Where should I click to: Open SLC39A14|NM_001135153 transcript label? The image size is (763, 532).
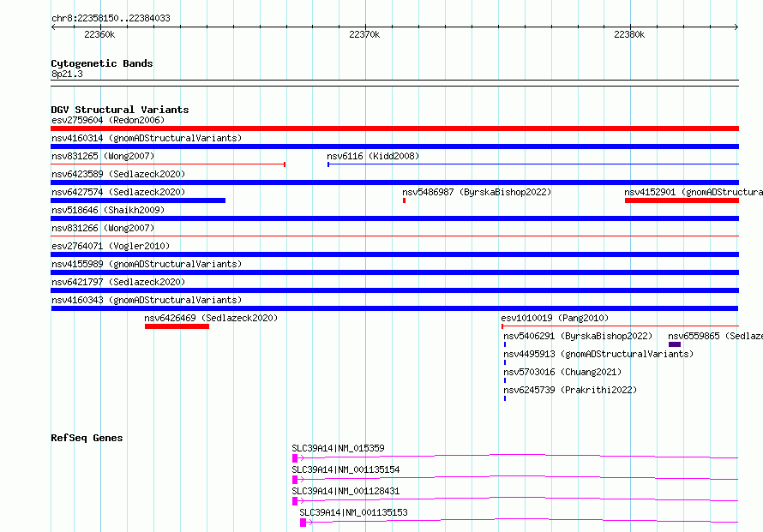[354, 512]
